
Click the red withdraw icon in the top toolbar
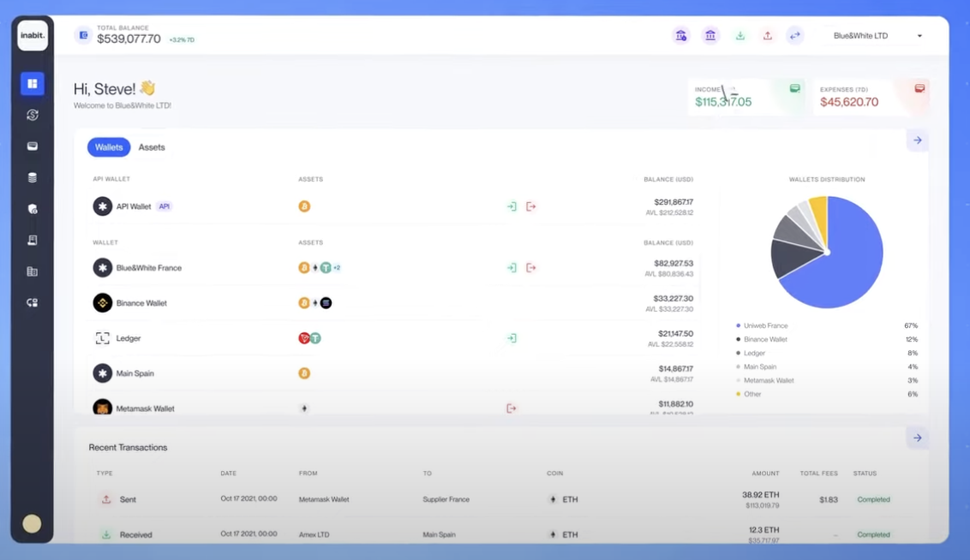click(x=768, y=35)
